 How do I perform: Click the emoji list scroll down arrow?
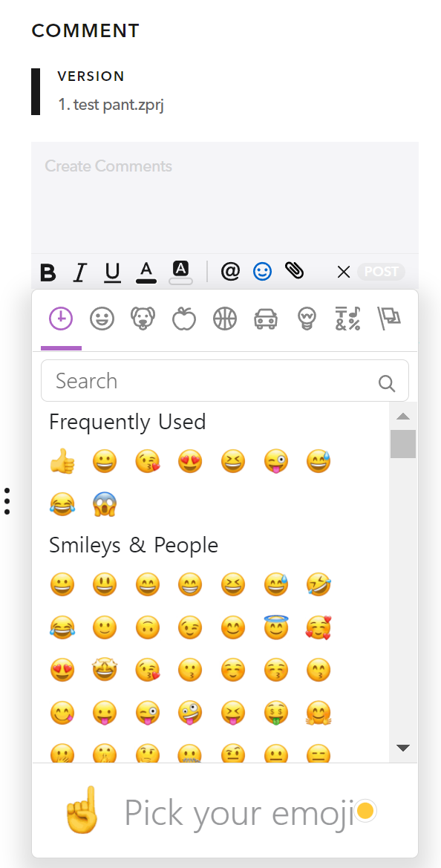pos(403,748)
